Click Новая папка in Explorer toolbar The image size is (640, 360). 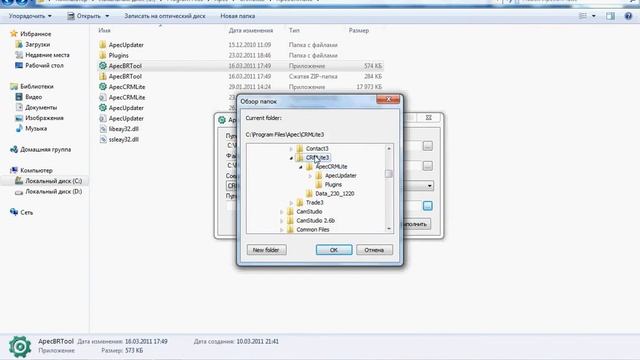pyautogui.click(x=238, y=16)
